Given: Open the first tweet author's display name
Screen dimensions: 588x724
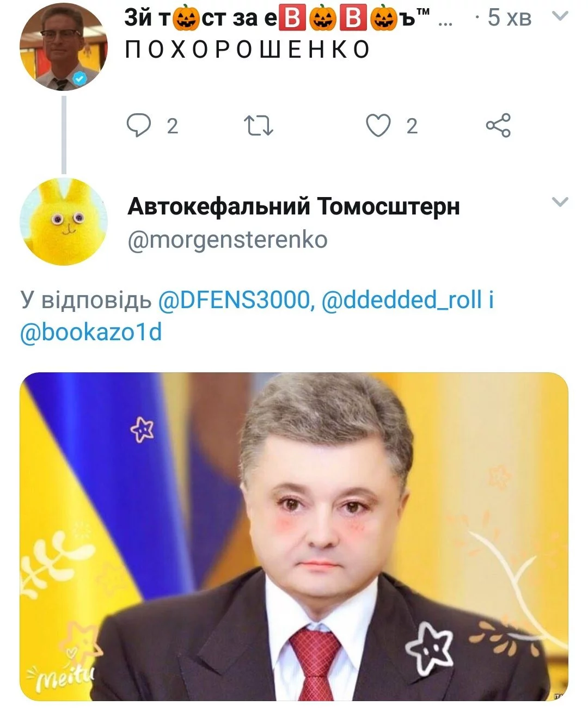Looking at the screenshot, I should [x=279, y=18].
